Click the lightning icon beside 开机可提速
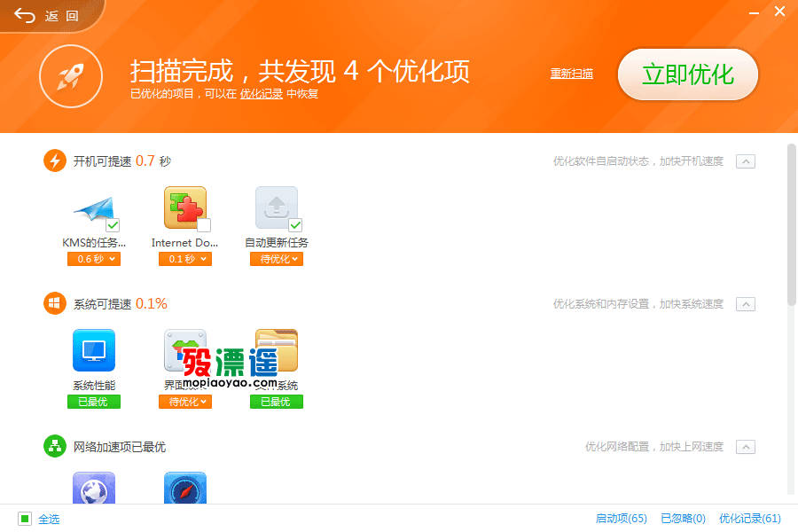798x532 pixels. pos(55,160)
